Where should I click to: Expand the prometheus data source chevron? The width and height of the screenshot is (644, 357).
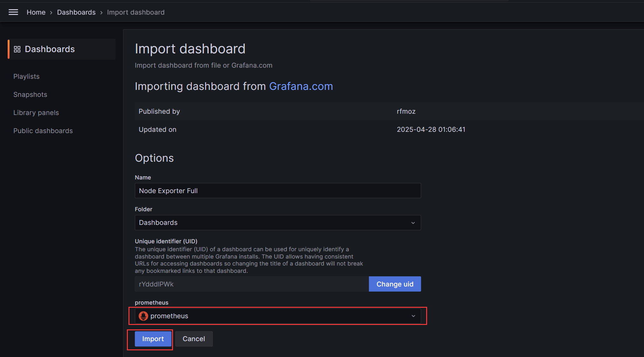[x=413, y=316]
